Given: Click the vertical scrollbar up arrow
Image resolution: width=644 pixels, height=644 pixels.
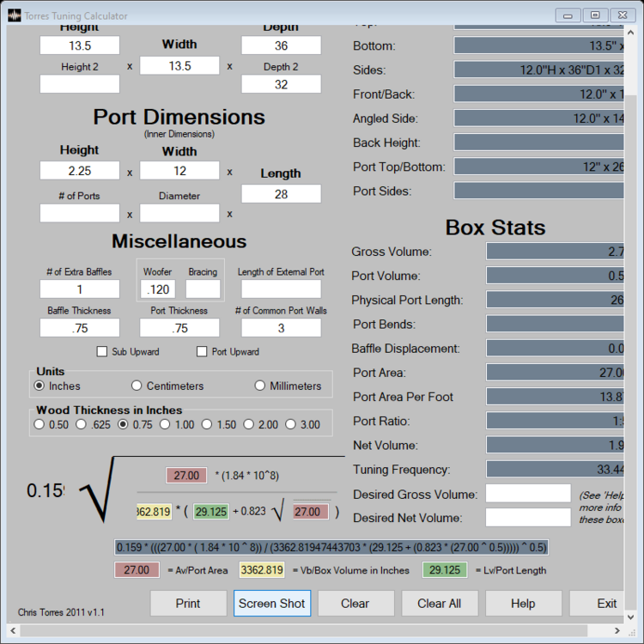Looking at the screenshot, I should coord(631,33).
